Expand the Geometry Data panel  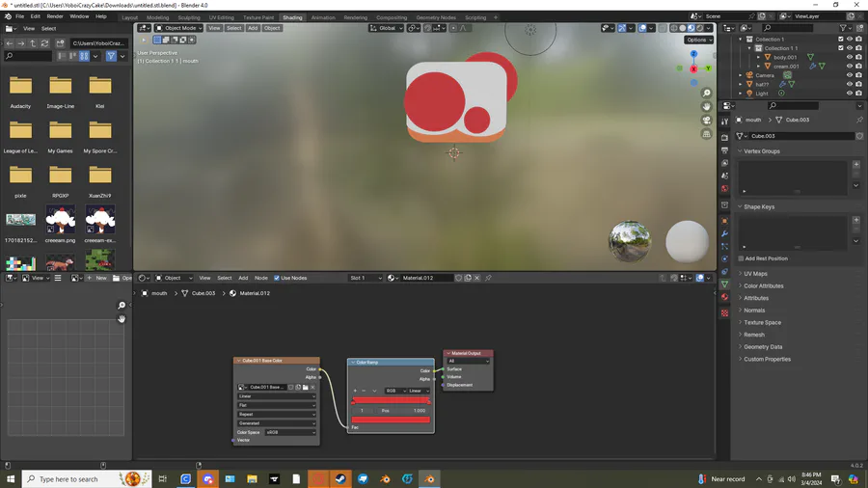(x=763, y=347)
